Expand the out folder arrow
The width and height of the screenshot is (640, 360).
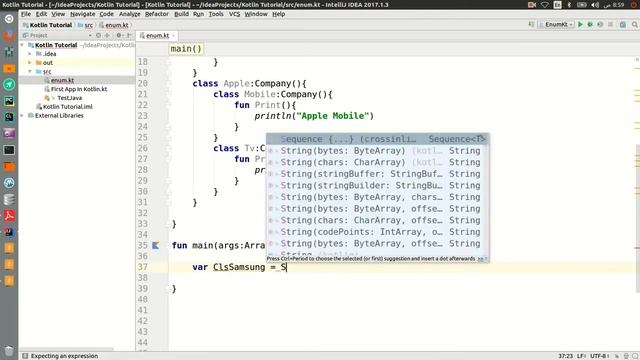(x=30, y=63)
